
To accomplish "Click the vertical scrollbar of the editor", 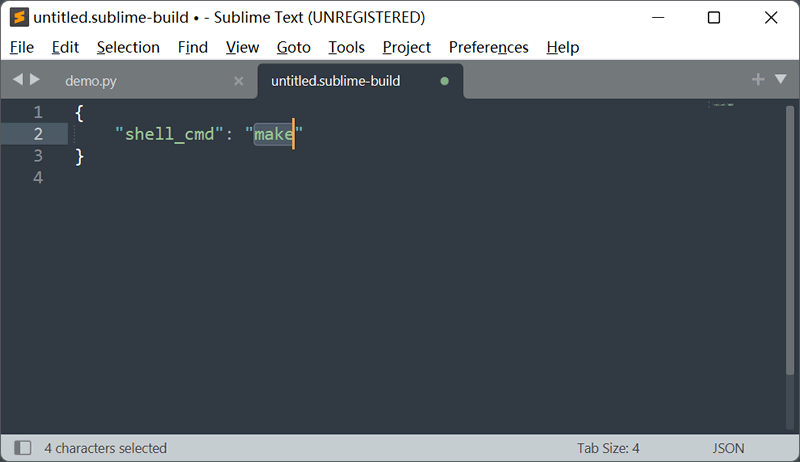I will 790,240.
